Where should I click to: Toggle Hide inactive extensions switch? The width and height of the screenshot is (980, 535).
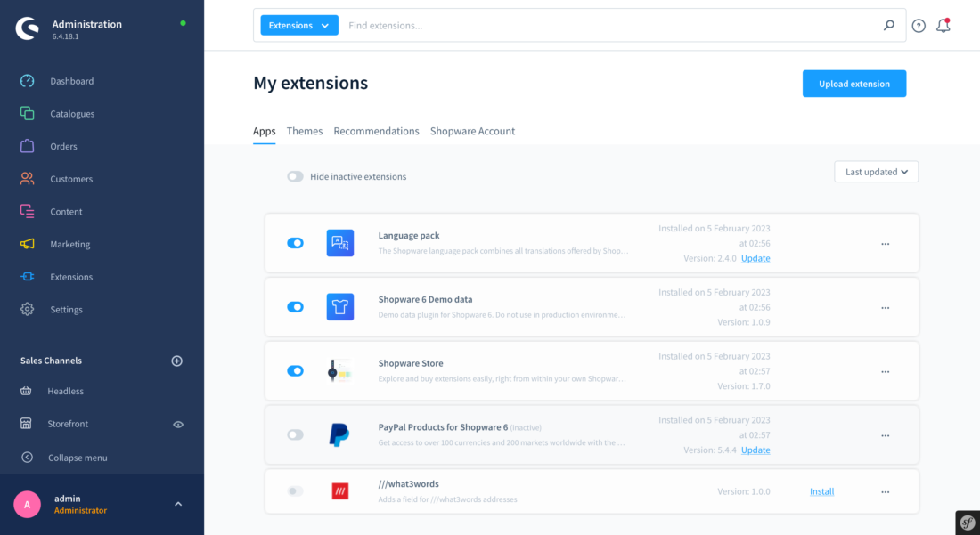(295, 176)
